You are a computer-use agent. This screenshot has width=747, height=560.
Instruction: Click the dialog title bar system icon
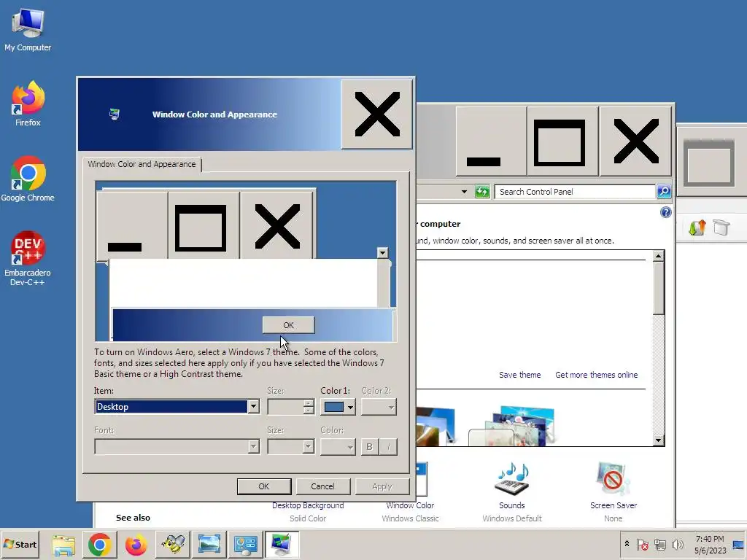[115, 114]
